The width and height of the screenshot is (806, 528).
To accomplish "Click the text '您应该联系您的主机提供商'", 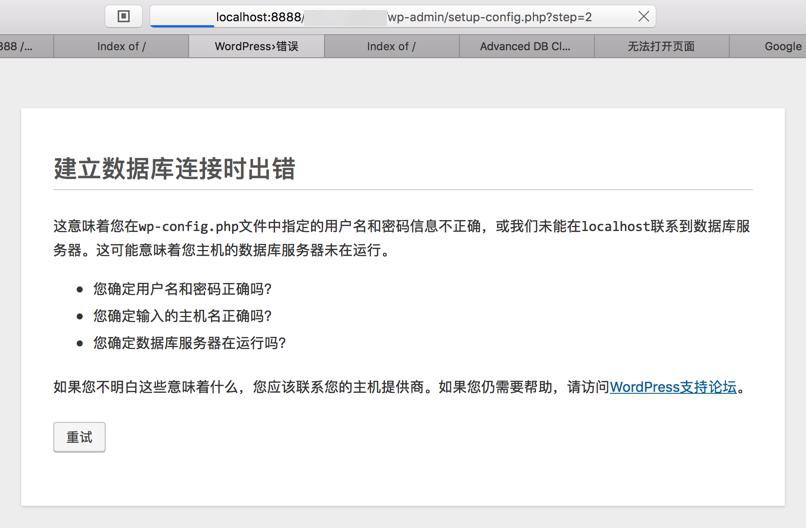I will [338, 387].
